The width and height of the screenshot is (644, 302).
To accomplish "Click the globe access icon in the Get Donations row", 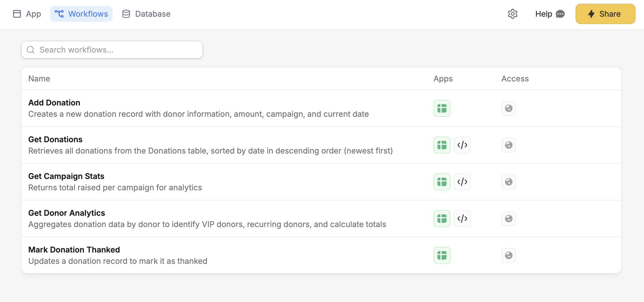I will click(x=508, y=145).
